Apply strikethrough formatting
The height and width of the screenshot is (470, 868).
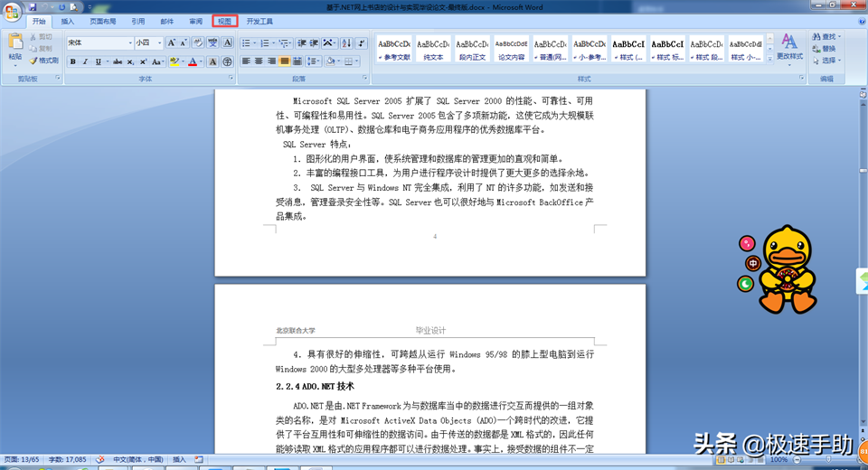117,61
